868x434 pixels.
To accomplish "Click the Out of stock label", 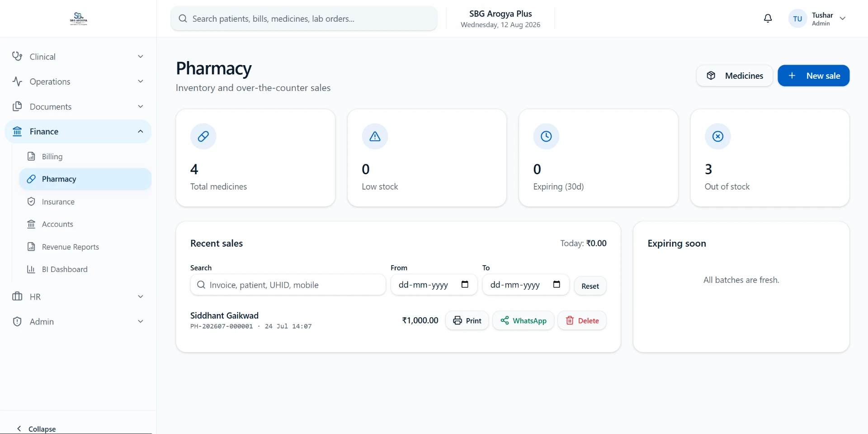I will [727, 186].
